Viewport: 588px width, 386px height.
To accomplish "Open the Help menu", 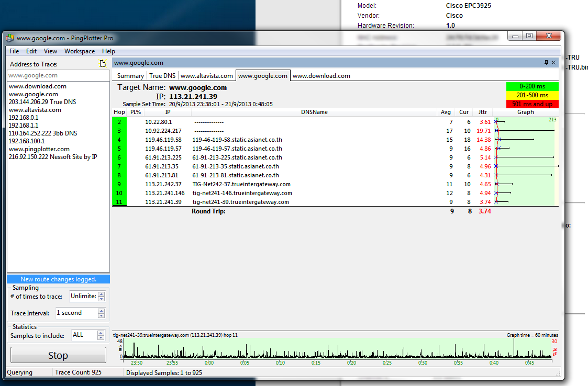I will 108,51.
